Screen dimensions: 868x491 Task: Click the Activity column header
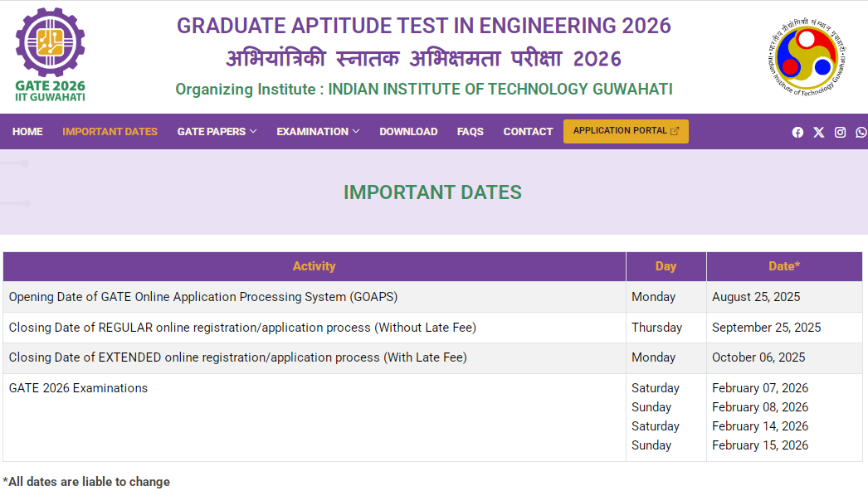pyautogui.click(x=315, y=265)
